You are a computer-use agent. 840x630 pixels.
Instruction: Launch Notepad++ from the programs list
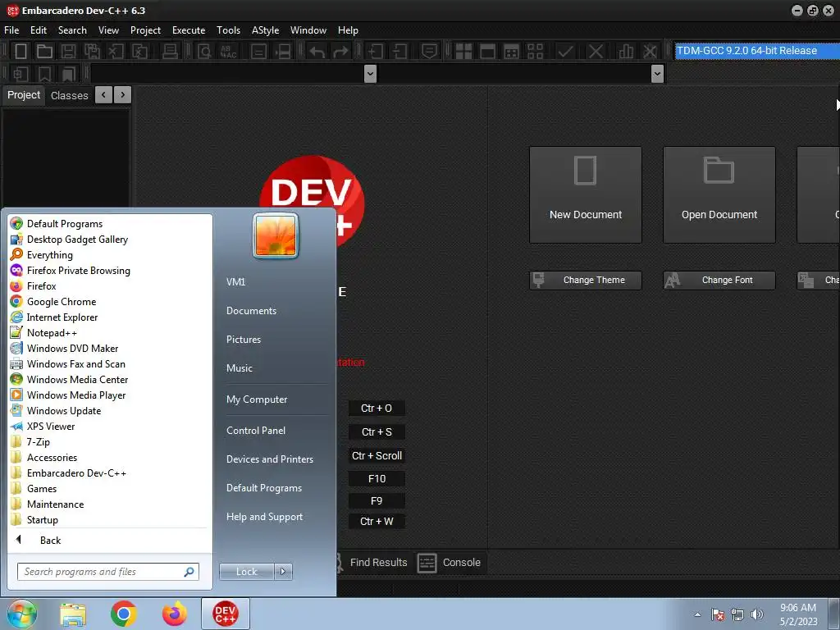(x=52, y=333)
